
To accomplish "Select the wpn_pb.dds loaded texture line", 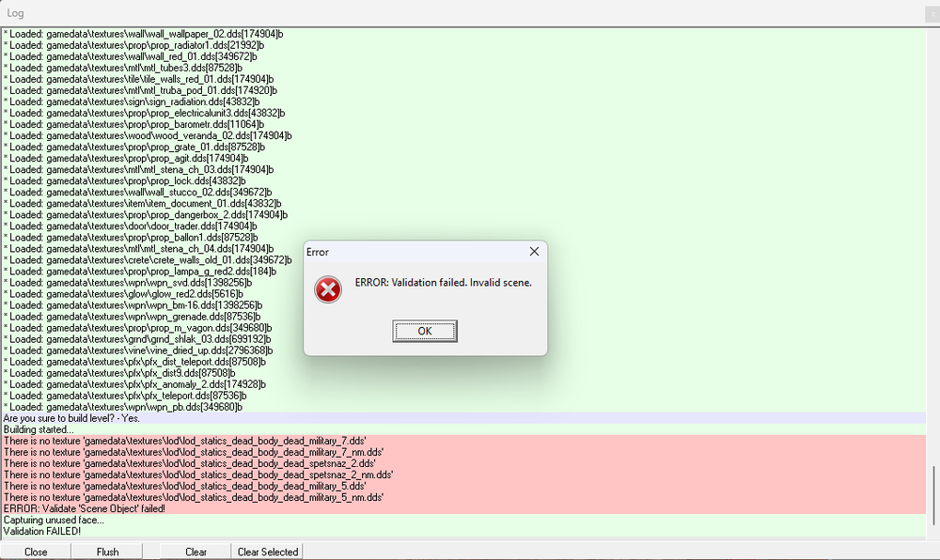I will pyautogui.click(x=463, y=407).
